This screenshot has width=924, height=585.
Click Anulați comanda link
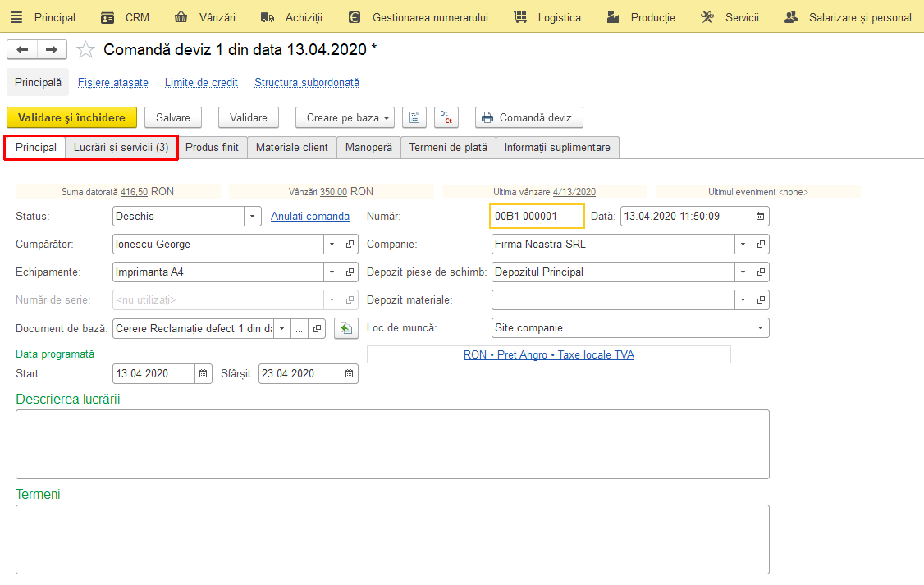tap(310, 217)
